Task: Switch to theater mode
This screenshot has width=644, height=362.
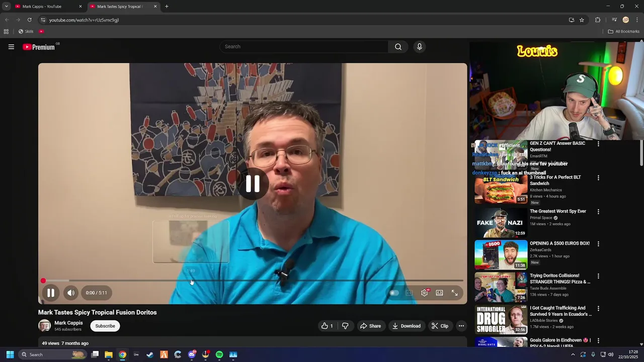Action: tap(440, 293)
